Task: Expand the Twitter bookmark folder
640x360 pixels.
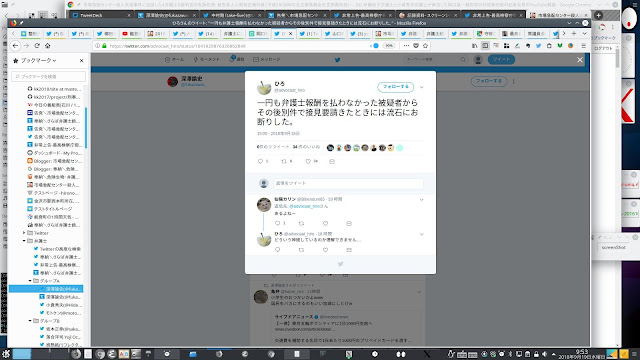Action: (24, 233)
